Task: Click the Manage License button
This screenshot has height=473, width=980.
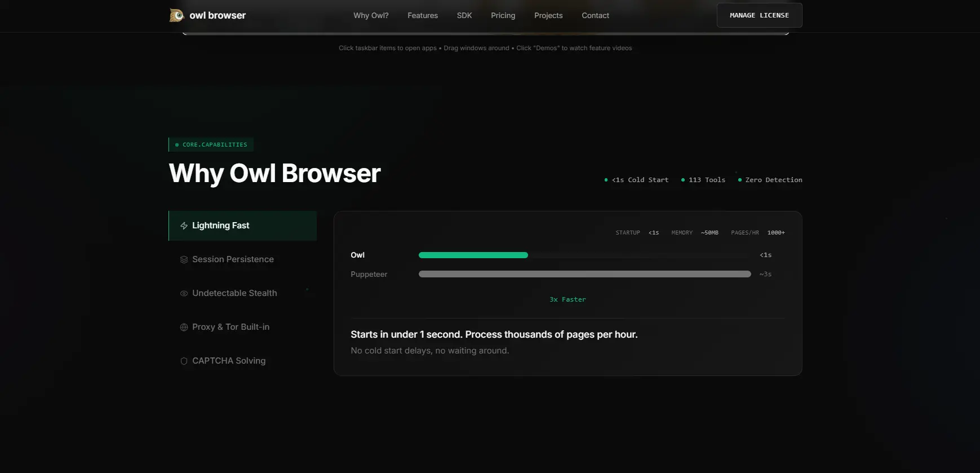Action: pos(759,15)
